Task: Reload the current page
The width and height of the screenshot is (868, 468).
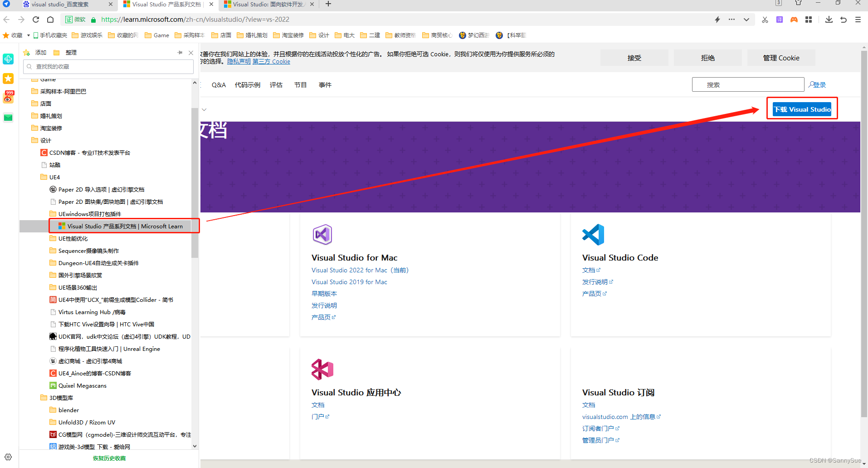Action: point(36,20)
